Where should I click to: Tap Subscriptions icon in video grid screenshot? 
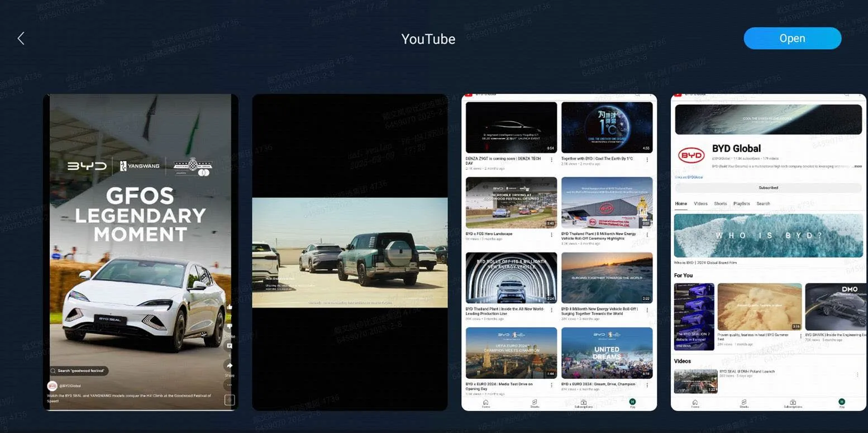click(x=583, y=403)
